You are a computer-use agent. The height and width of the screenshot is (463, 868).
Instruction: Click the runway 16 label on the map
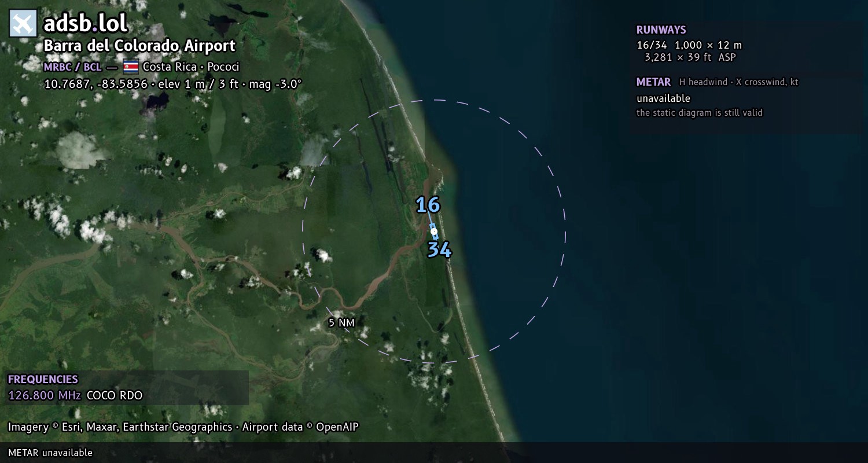(428, 205)
